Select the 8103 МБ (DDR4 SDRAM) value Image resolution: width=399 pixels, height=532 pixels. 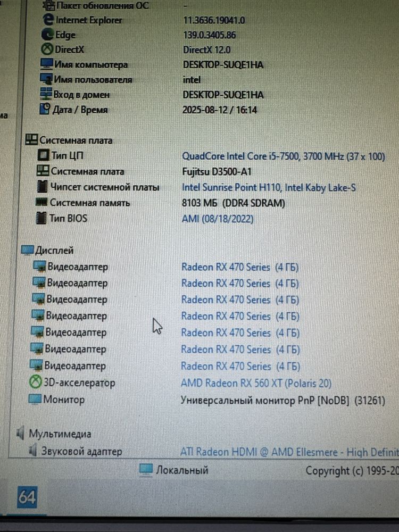[234, 203]
